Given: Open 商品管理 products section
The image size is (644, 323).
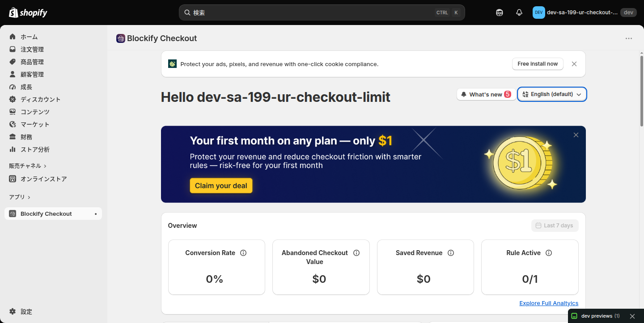Looking at the screenshot, I should point(53,62).
